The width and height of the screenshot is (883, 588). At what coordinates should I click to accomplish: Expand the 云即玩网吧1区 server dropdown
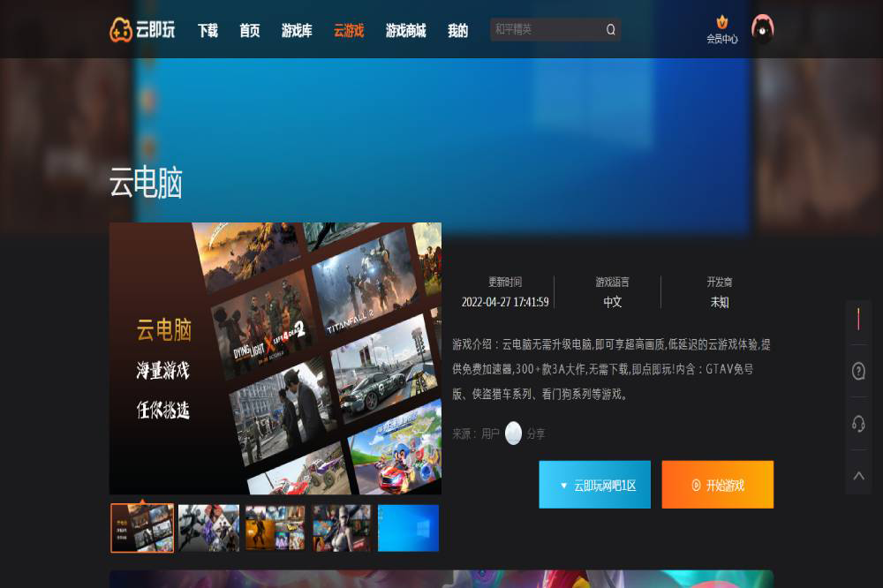coord(594,485)
